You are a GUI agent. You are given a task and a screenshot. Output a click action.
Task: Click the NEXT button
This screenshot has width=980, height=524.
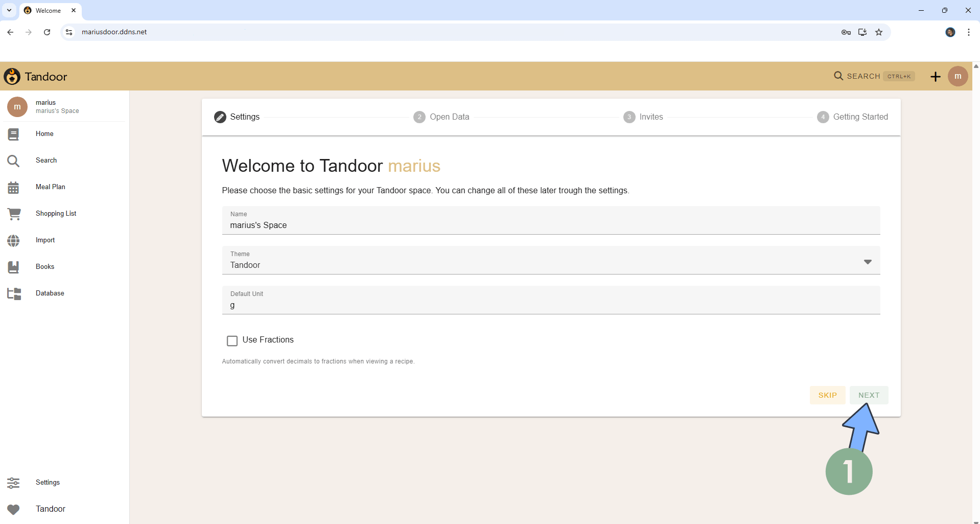click(x=869, y=395)
